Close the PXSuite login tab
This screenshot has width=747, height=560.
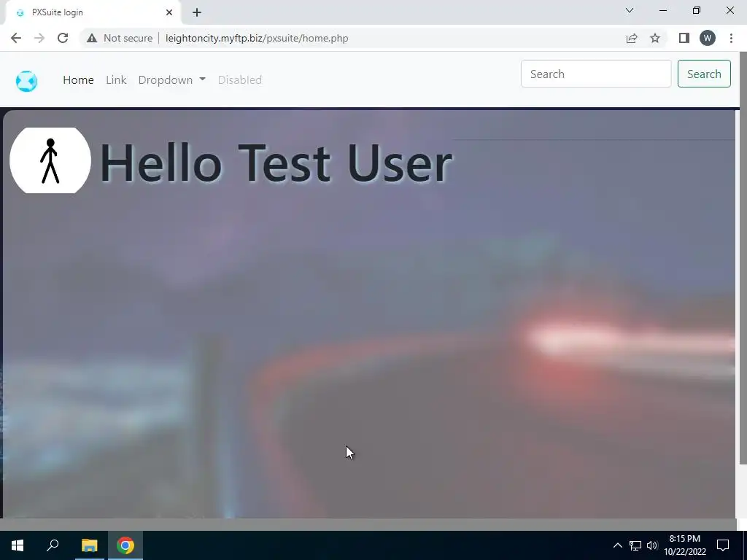(x=169, y=12)
